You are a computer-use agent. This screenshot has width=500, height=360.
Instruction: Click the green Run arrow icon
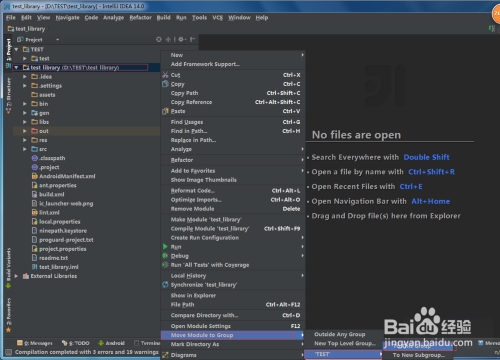tap(165, 247)
